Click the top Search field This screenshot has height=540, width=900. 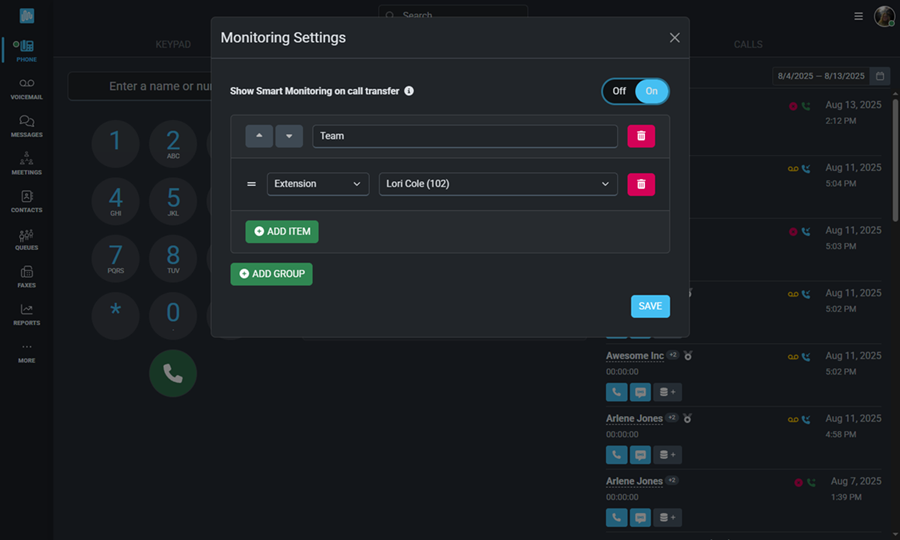click(x=453, y=15)
